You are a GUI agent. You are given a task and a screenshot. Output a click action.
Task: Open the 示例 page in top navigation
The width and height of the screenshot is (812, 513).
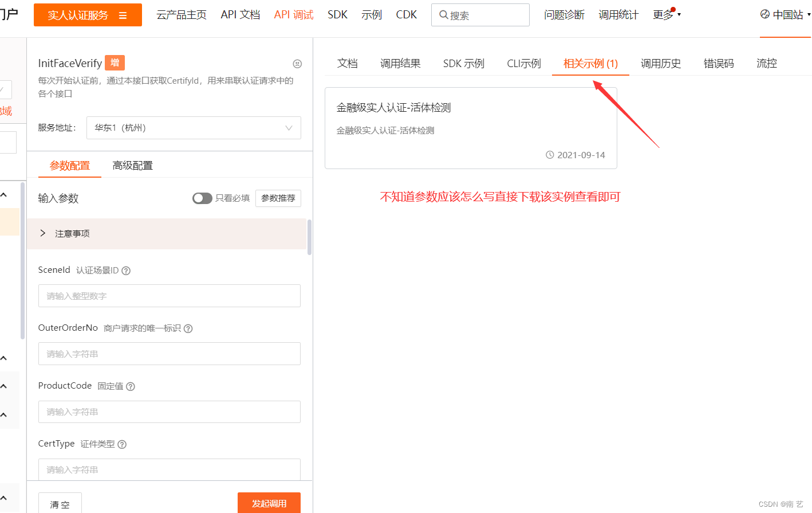coord(372,15)
